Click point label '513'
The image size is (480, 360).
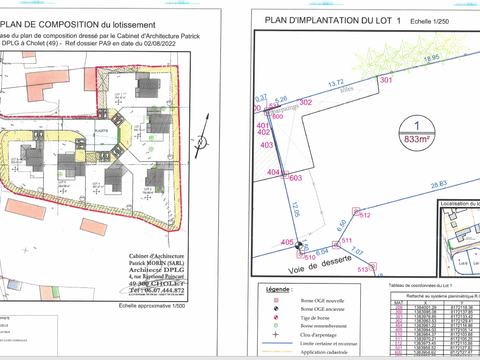[363, 269]
